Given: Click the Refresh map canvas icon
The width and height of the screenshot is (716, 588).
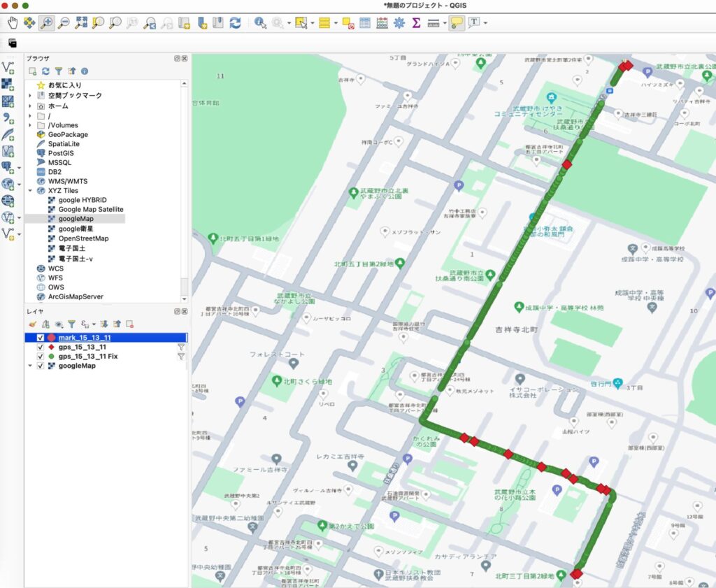Looking at the screenshot, I should pyautogui.click(x=235, y=22).
